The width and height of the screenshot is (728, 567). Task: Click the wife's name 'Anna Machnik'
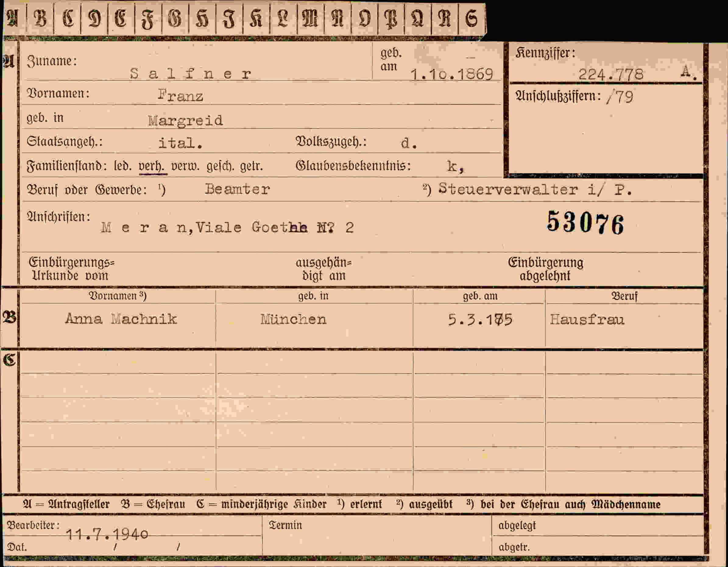coord(121,319)
